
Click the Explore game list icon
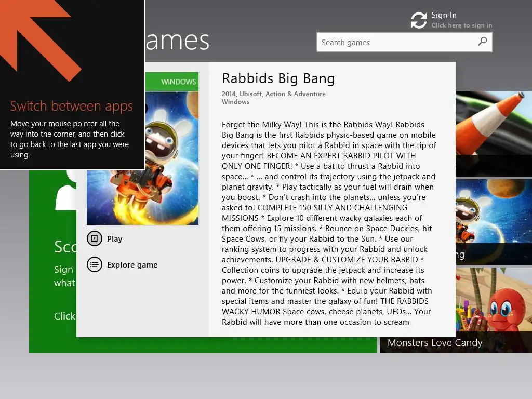pos(95,264)
